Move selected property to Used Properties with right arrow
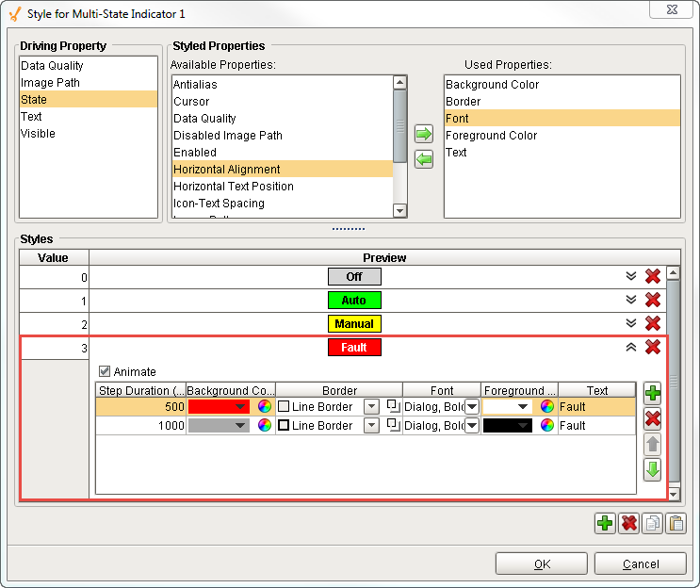The image size is (700, 588). click(423, 134)
